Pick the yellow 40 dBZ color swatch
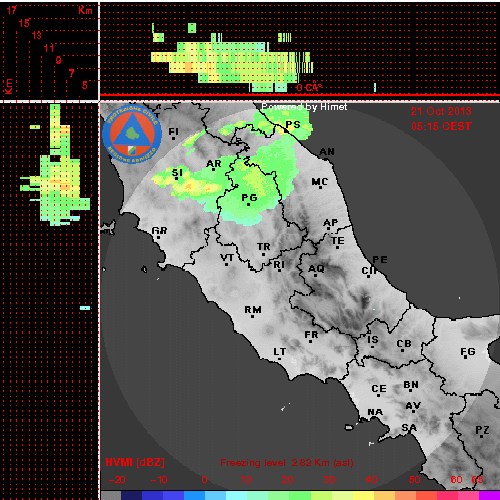The image size is (500, 500). [x=363, y=495]
